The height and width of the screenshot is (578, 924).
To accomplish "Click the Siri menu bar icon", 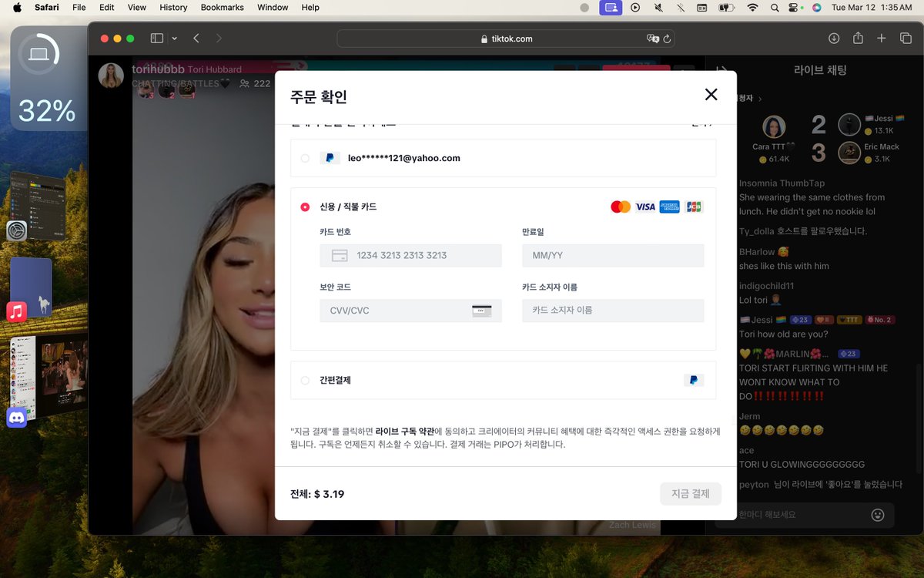I will click(x=815, y=7).
